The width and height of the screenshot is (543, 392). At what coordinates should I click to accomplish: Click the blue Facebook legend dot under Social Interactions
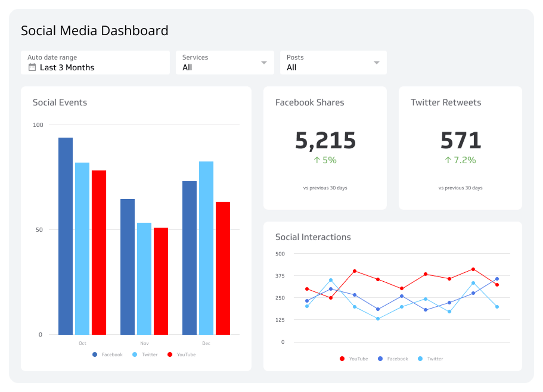click(380, 359)
